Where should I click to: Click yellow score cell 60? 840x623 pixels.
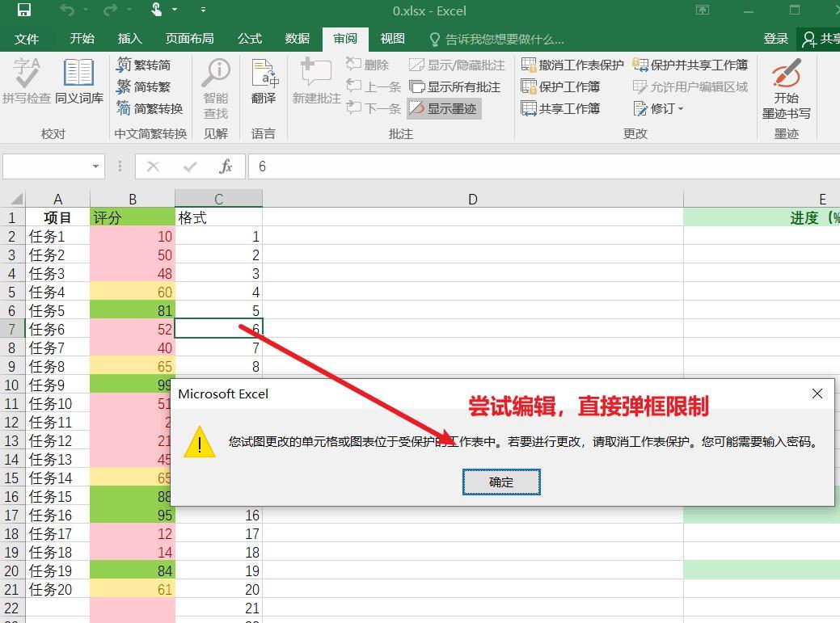(x=133, y=293)
